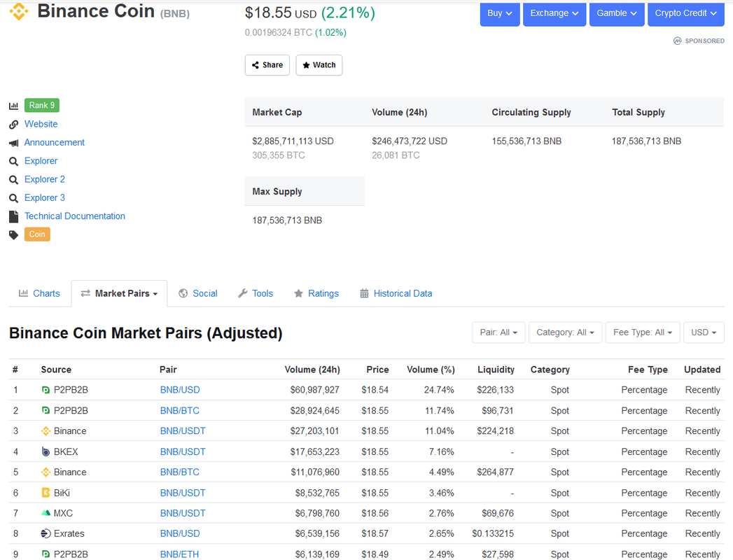Open the Explorer link
Screen dimensions: 733x560
pyautogui.click(x=41, y=161)
